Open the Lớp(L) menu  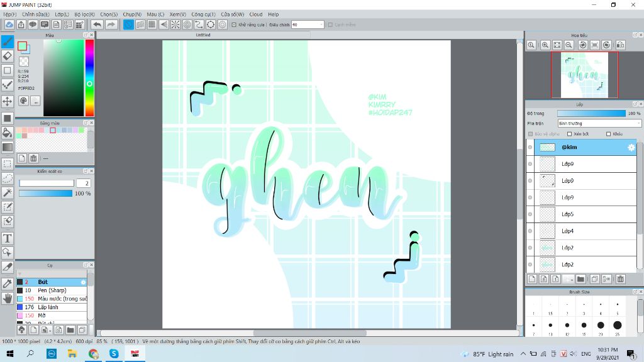[62, 14]
